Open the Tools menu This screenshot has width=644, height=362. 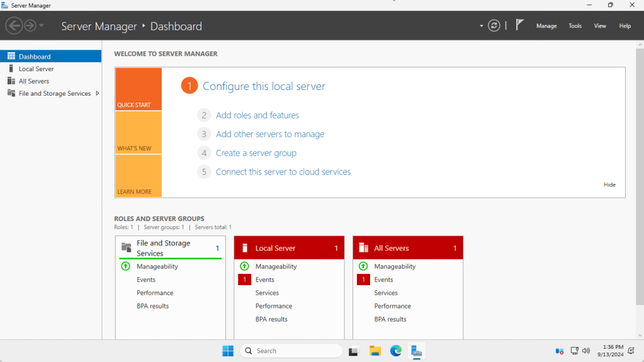575,26
